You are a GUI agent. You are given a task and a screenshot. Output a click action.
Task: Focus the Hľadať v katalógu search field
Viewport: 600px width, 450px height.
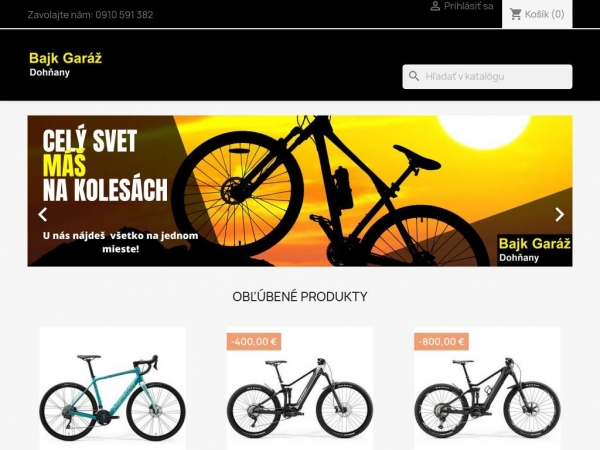pos(487,77)
